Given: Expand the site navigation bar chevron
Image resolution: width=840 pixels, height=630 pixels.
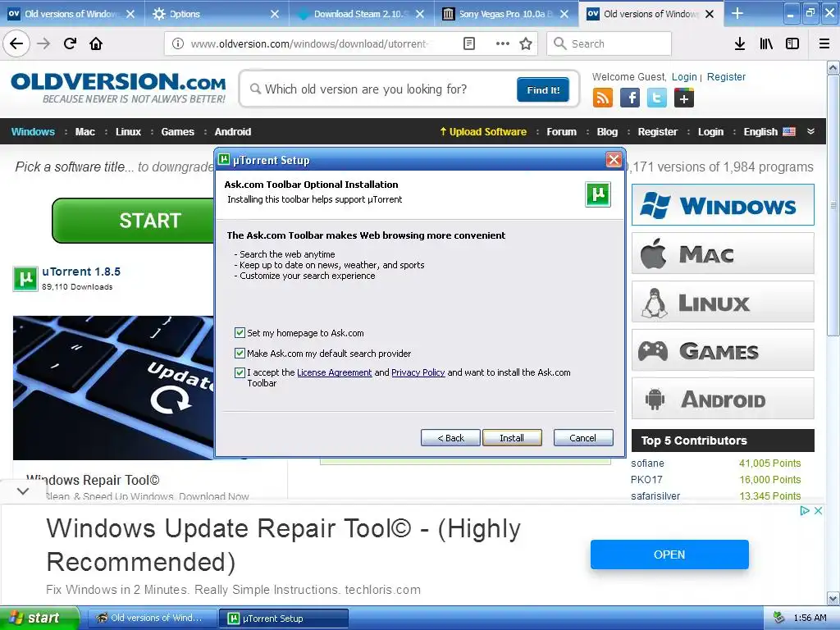Looking at the screenshot, I should point(811,131).
